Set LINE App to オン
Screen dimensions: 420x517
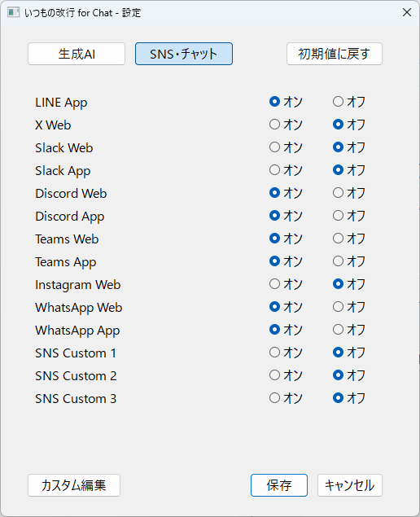286,102
